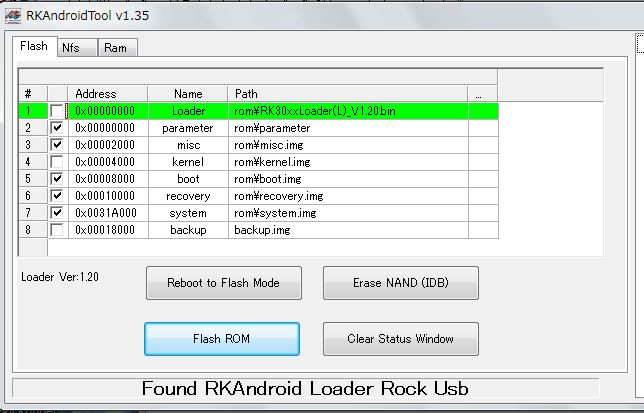Viewport: 644px width, 413px height.
Task: Click the '...' column header
Action: (483, 94)
